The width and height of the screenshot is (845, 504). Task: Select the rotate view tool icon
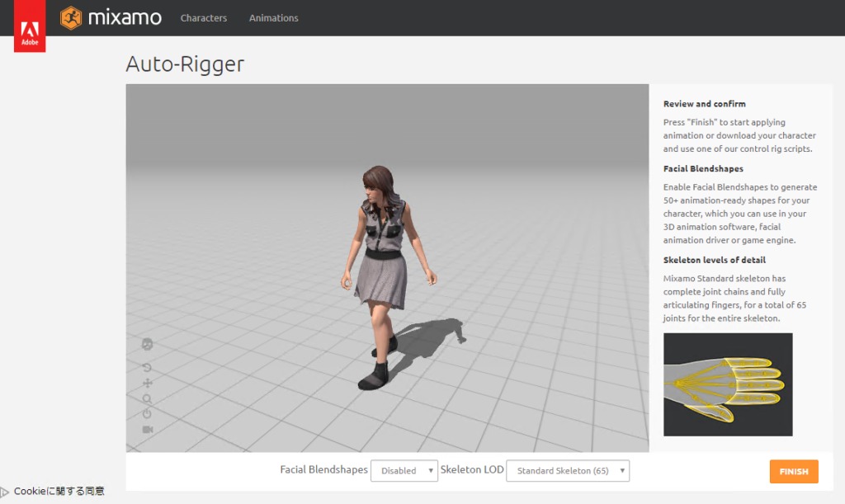tap(147, 367)
